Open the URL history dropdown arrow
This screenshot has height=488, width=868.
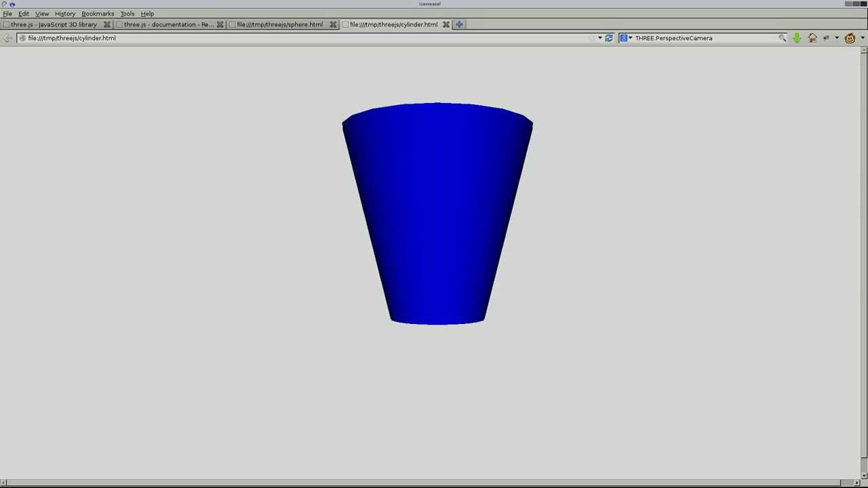[x=599, y=38]
